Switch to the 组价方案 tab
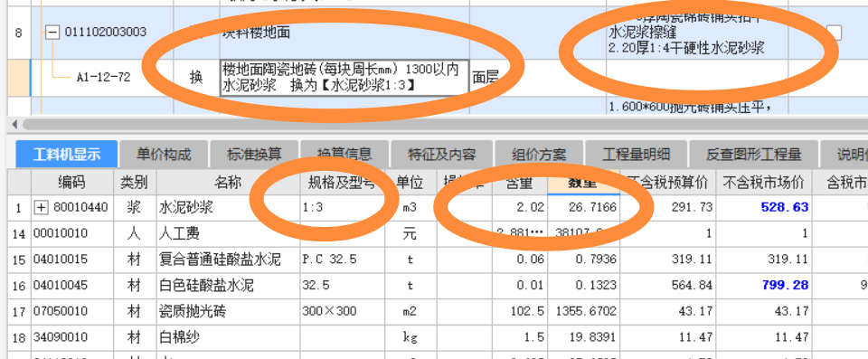 [539, 154]
